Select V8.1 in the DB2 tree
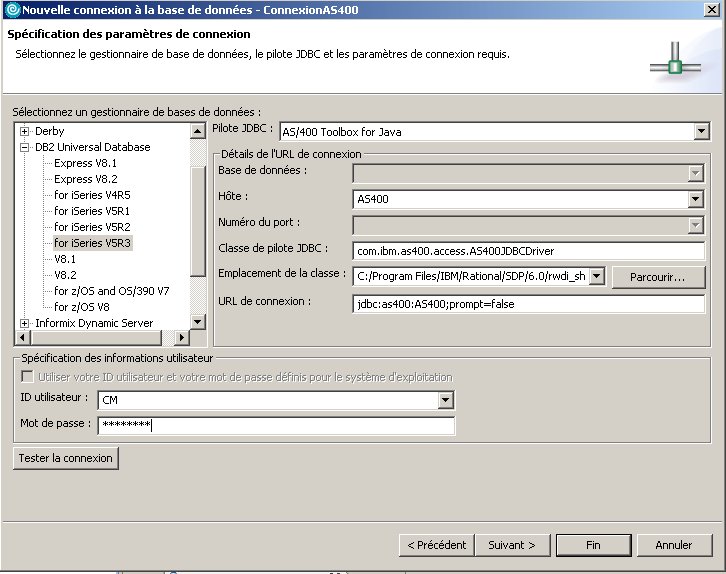 pos(65,259)
